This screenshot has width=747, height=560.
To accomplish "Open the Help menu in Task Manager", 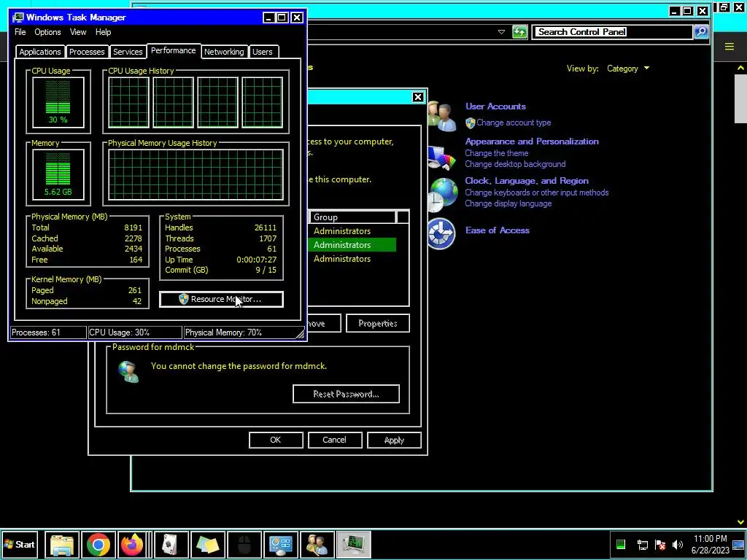I will 103,32.
